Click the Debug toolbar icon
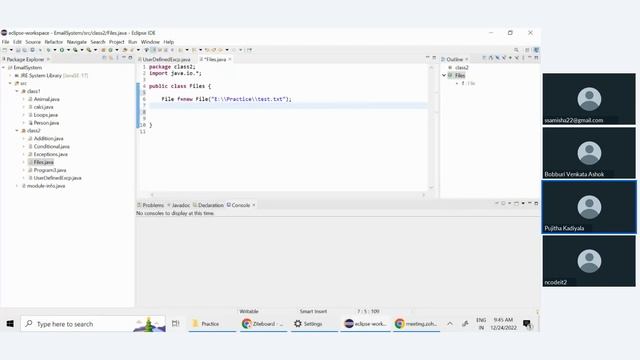The image size is (640, 360). coord(48,50)
